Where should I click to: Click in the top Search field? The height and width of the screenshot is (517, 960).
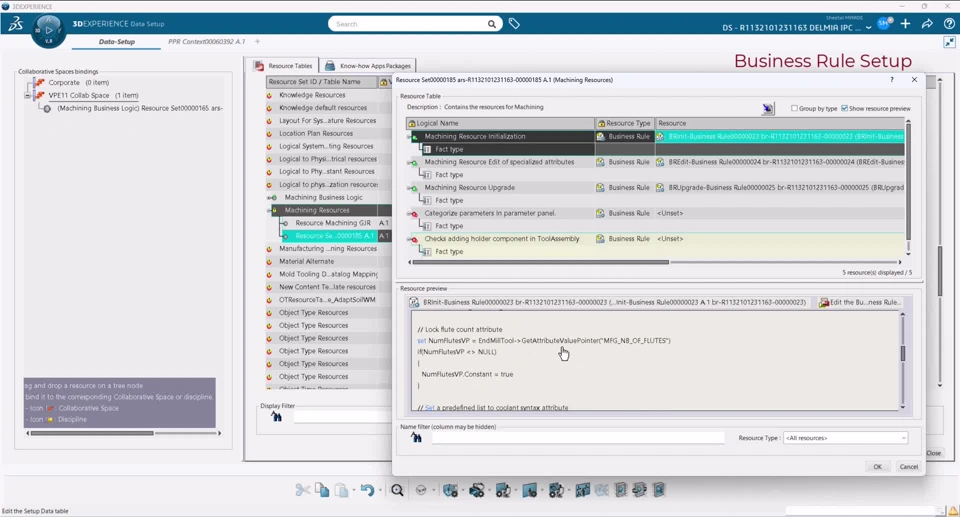click(409, 24)
